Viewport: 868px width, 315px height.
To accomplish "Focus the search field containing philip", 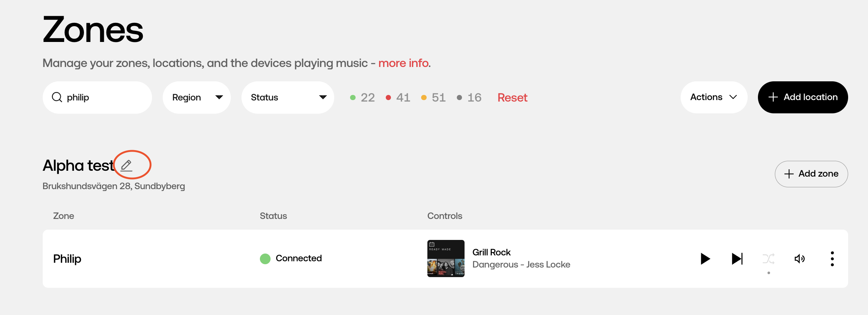I will [x=97, y=98].
